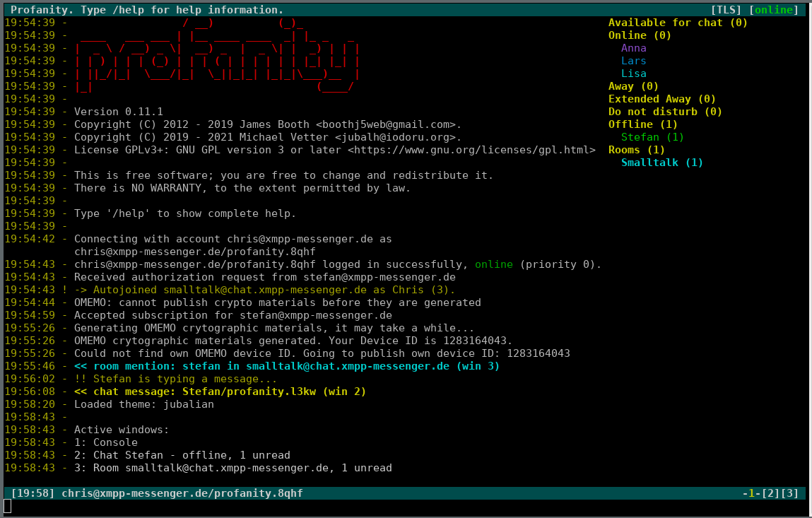
Task: Click the Online (0) roster group
Action: tap(640, 35)
